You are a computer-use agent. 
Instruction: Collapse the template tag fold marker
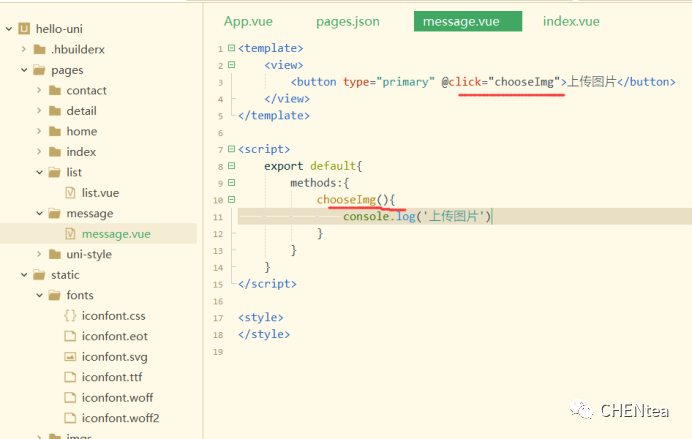[x=232, y=48]
